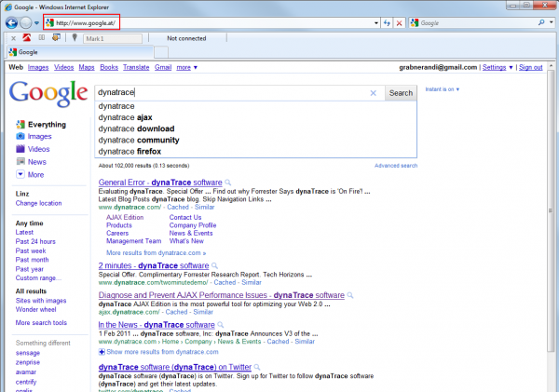Click the Videos icon in sidebar
This screenshot has height=392, width=559.
[x=20, y=149]
